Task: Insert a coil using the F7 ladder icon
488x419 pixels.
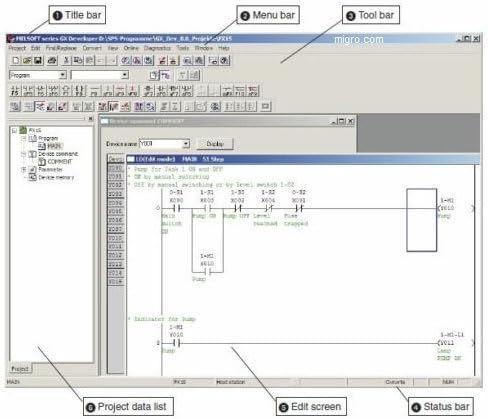Action: [x=66, y=90]
